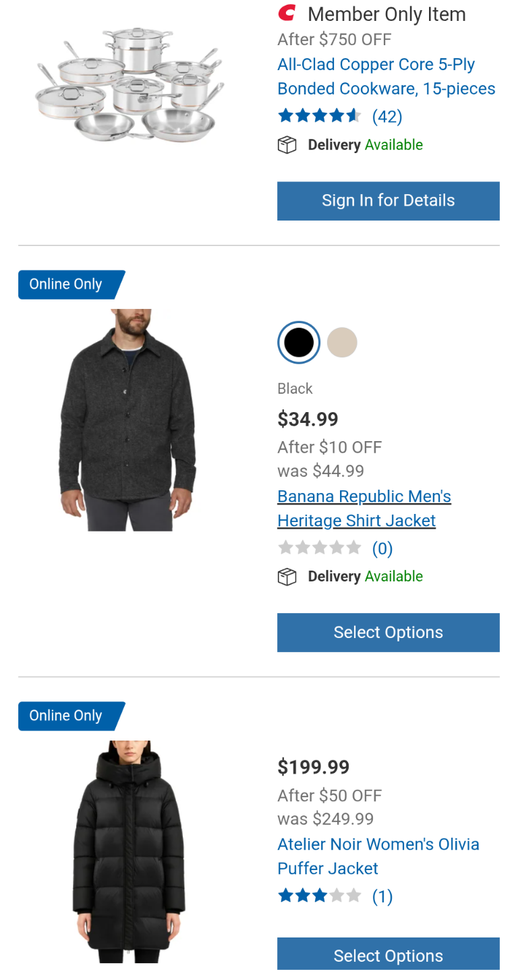Open the Atelier Noir Olivia Puffer Jacket link
This screenshot has height=980, width=514.
coord(378,856)
